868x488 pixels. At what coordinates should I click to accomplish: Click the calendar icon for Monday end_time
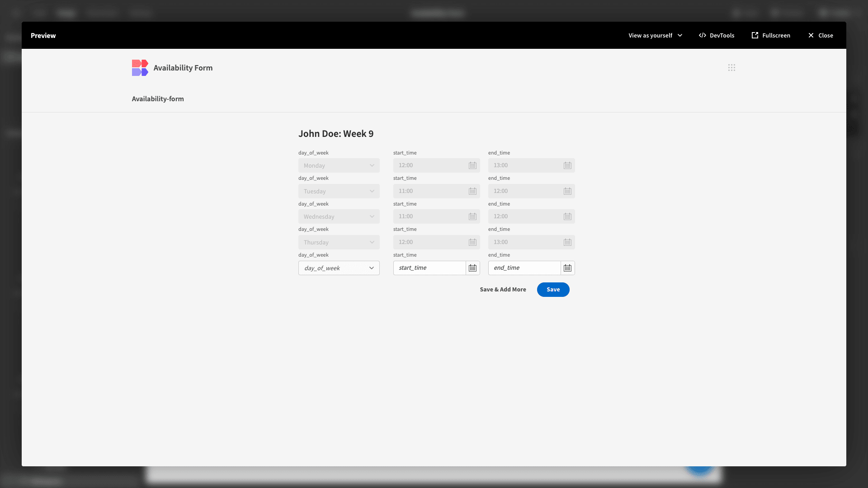[x=567, y=165]
